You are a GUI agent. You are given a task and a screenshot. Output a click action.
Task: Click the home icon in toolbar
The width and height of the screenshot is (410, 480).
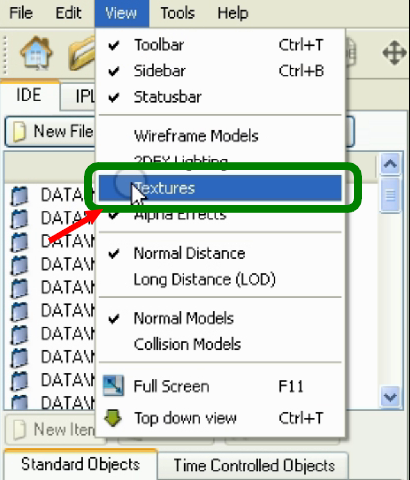click(x=36, y=53)
